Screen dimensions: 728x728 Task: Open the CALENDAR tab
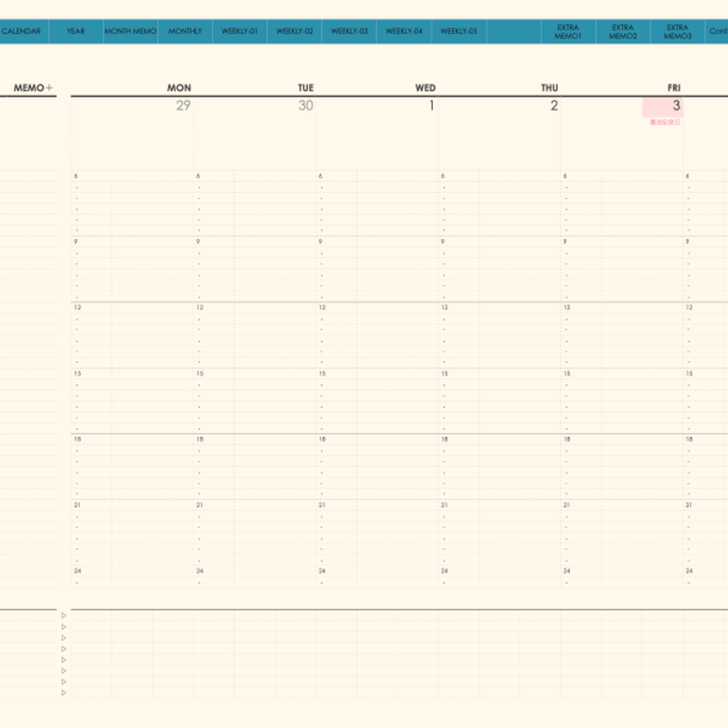click(x=22, y=31)
